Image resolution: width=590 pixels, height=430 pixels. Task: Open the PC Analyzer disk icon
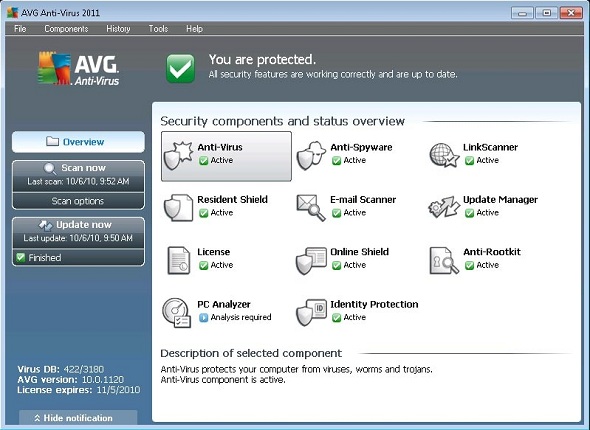(x=176, y=313)
